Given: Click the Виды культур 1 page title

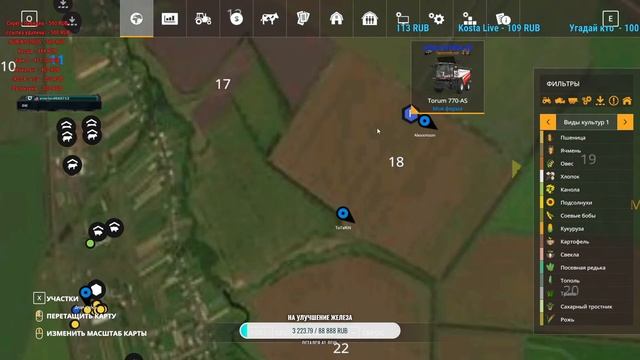Looking at the screenshot, I should point(586,122).
